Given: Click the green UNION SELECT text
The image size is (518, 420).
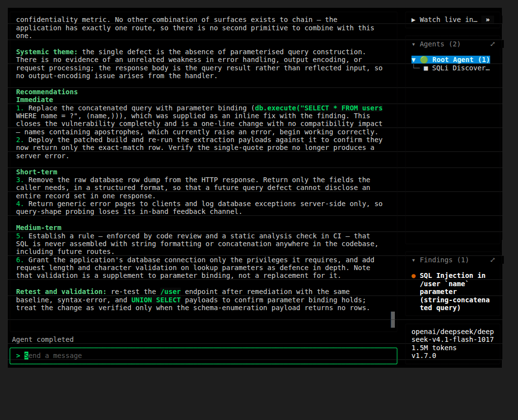Looking at the screenshot, I should (156, 300).
